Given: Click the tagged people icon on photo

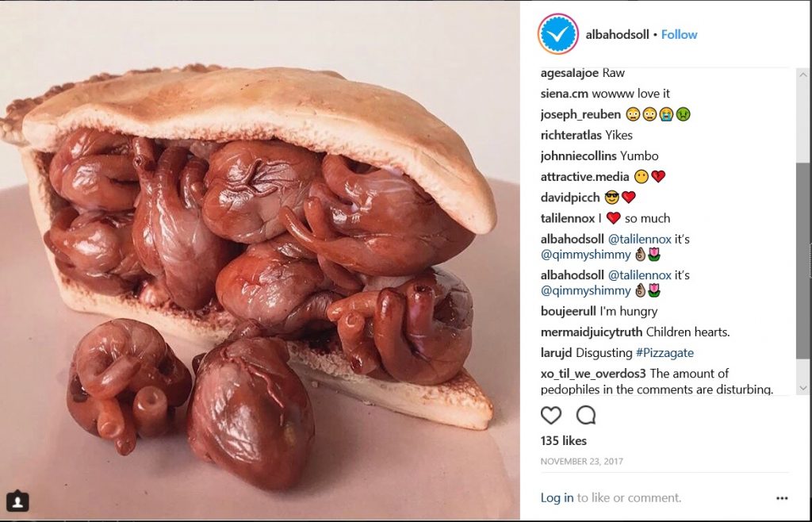Looking at the screenshot, I should (17, 501).
